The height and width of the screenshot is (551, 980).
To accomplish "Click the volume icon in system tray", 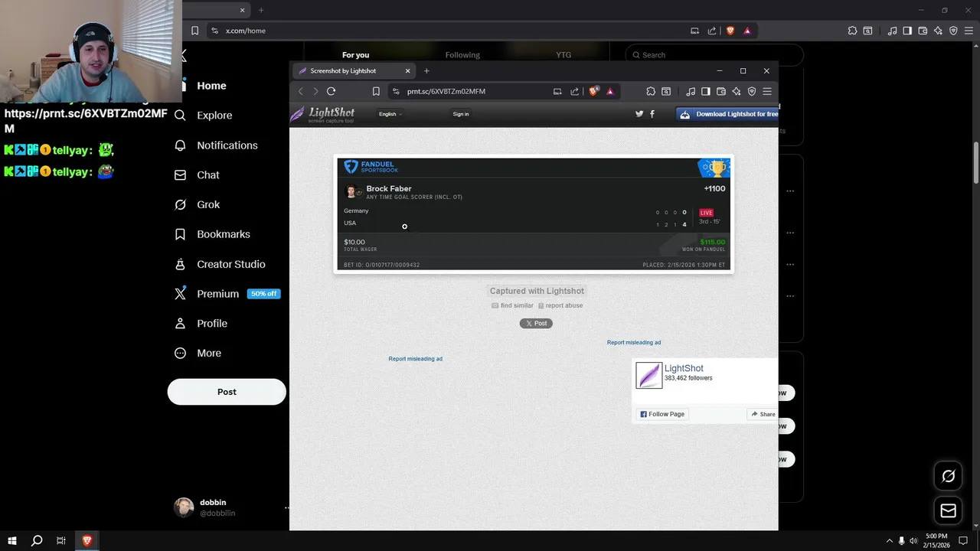I will point(913,541).
